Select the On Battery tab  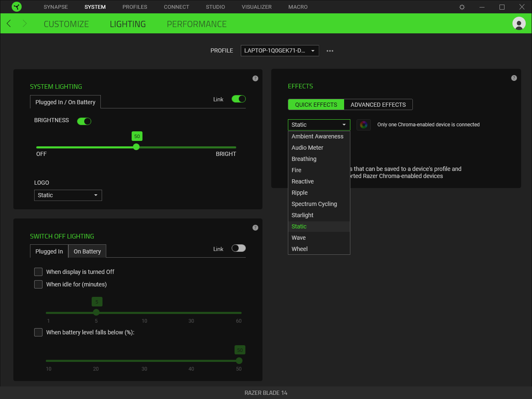[87, 251]
